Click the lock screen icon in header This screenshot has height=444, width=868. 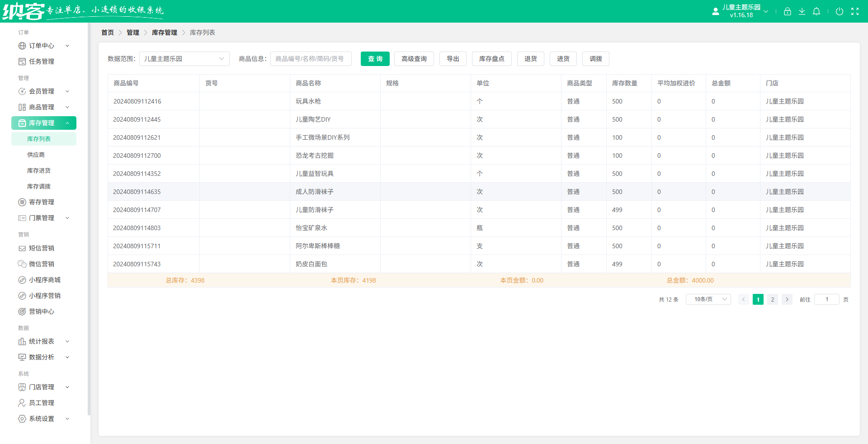click(787, 11)
